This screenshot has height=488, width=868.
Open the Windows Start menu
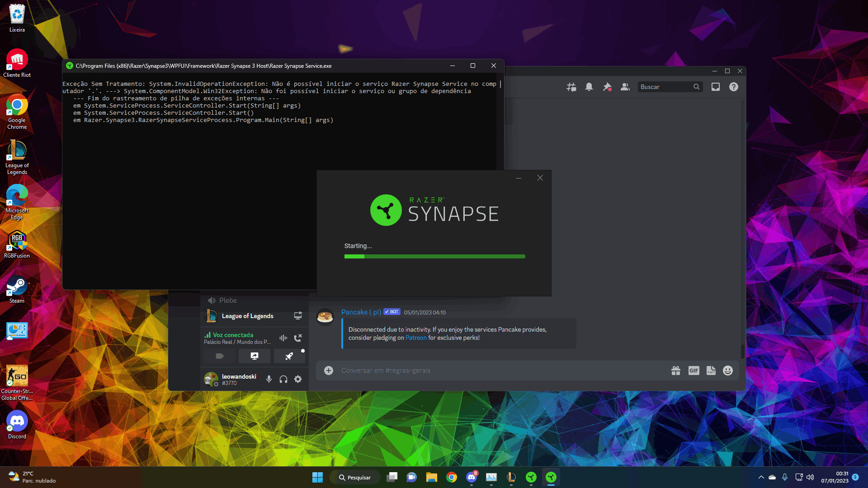tap(317, 477)
